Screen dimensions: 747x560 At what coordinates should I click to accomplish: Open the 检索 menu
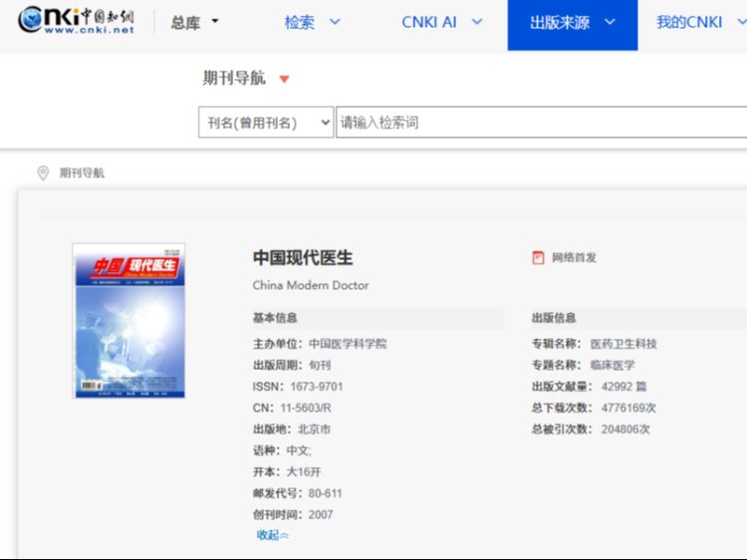[312, 22]
